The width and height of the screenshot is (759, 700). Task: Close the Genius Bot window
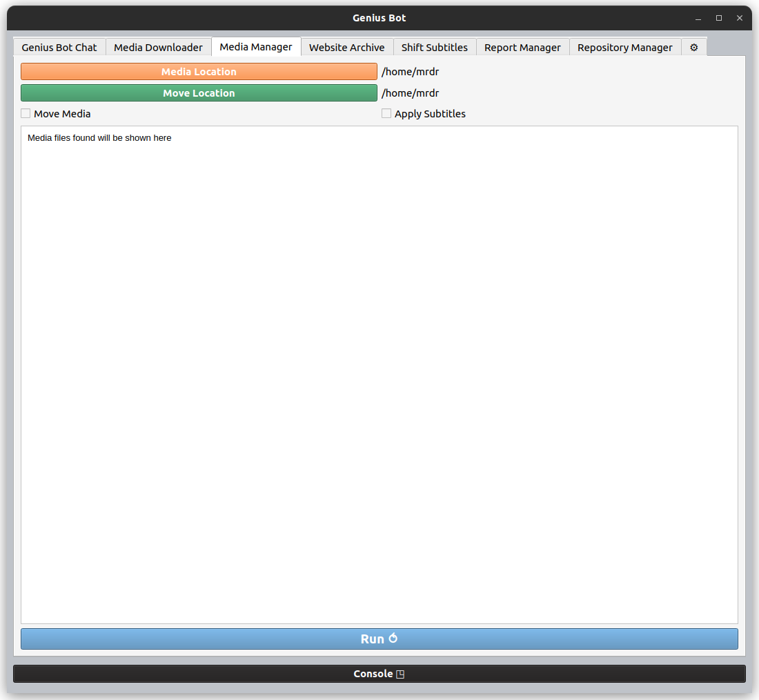pos(740,18)
